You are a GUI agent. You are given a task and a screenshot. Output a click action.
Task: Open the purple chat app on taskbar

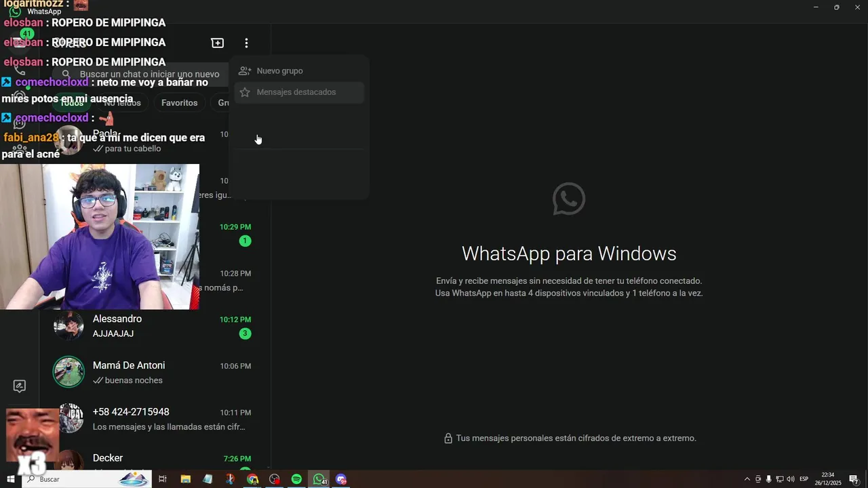click(x=341, y=479)
